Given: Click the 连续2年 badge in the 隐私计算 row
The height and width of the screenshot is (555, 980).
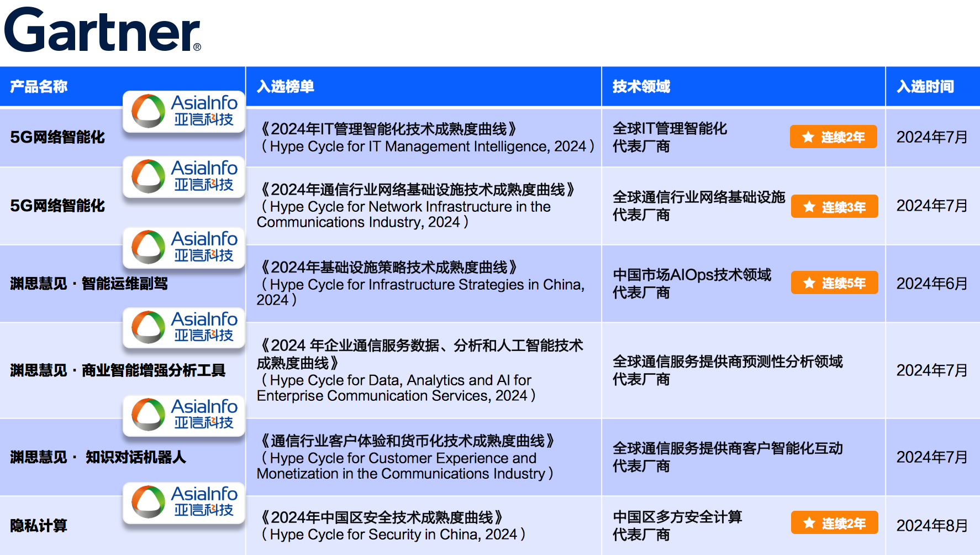Looking at the screenshot, I should [834, 523].
